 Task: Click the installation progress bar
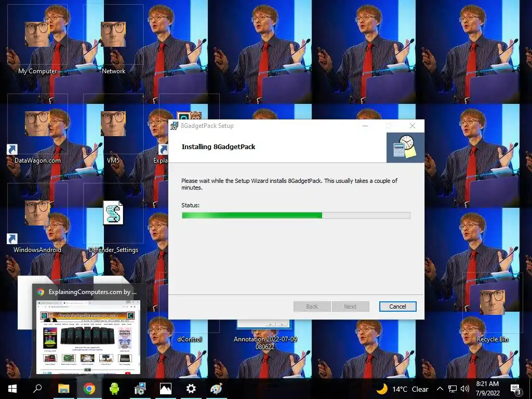point(296,215)
